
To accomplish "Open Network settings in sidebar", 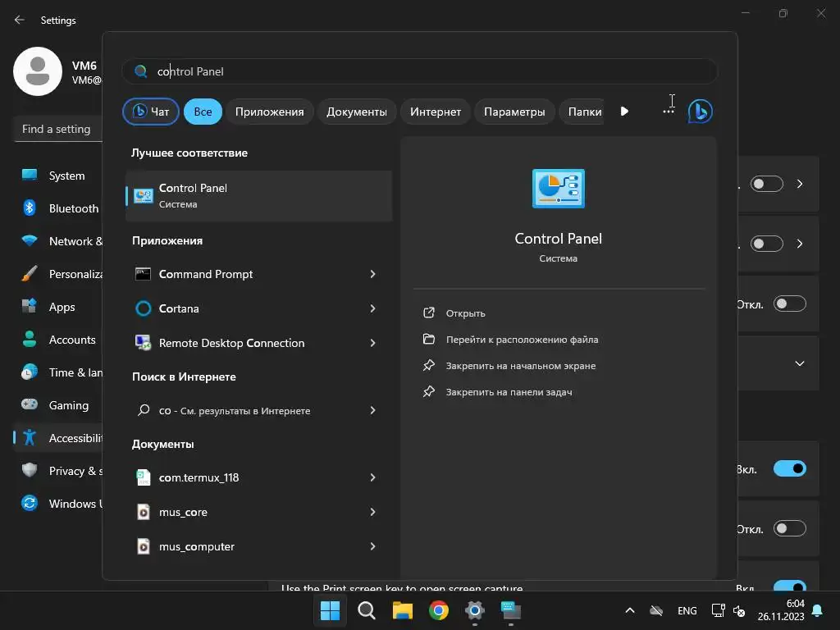I will [60, 241].
